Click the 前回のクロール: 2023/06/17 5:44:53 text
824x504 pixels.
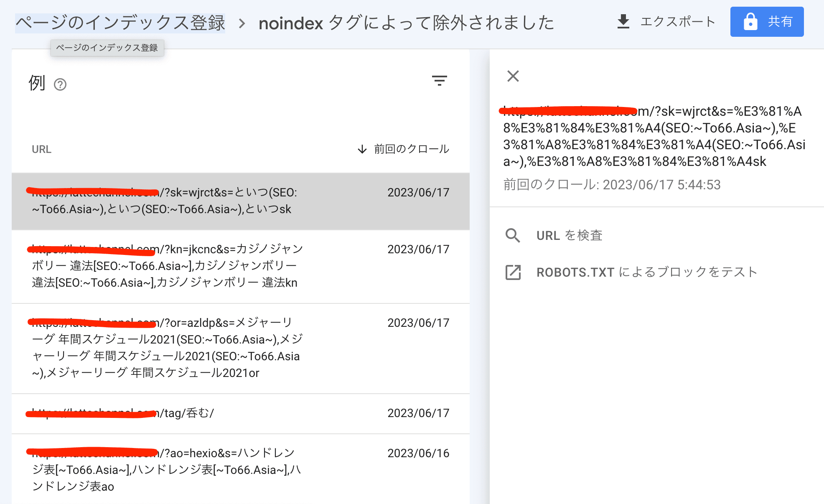click(612, 185)
